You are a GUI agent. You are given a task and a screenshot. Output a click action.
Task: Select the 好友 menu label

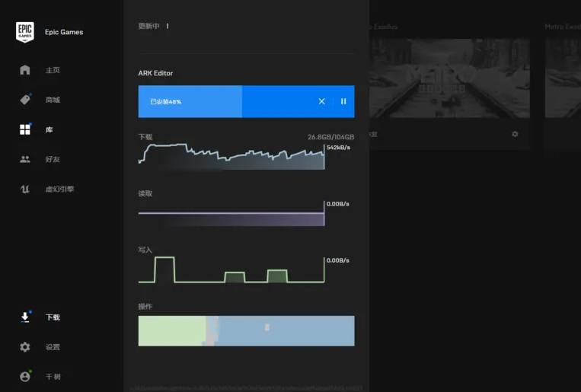(53, 159)
